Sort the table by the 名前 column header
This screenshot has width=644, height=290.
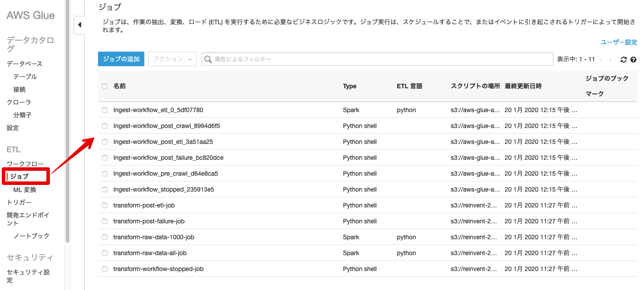120,86
